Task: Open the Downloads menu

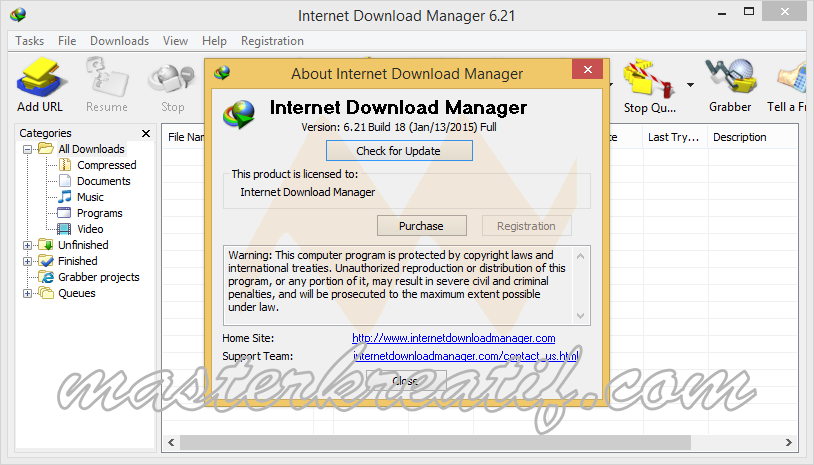Action: click(x=119, y=40)
